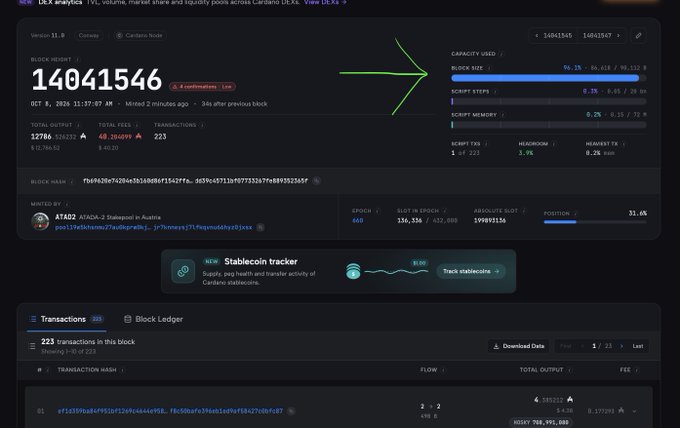Open transaction 01 hash ef1d359ba84f951

[x=170, y=411]
